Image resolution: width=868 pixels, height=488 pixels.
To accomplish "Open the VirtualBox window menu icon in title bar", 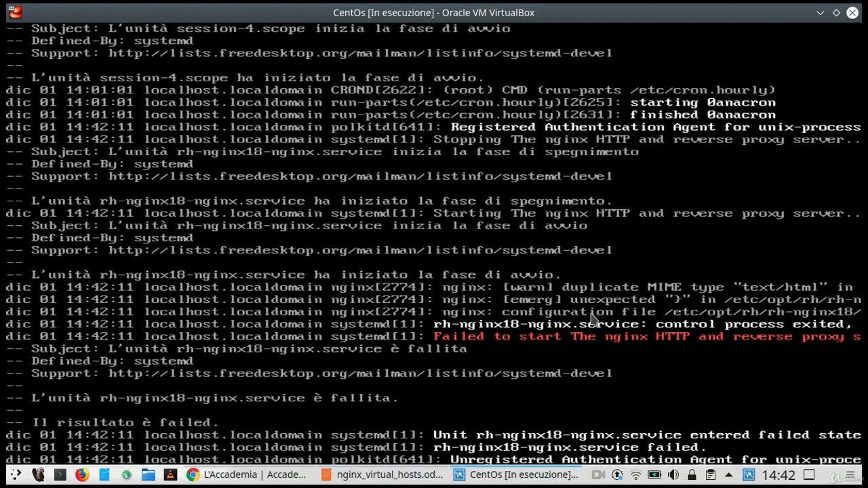I will (x=15, y=12).
